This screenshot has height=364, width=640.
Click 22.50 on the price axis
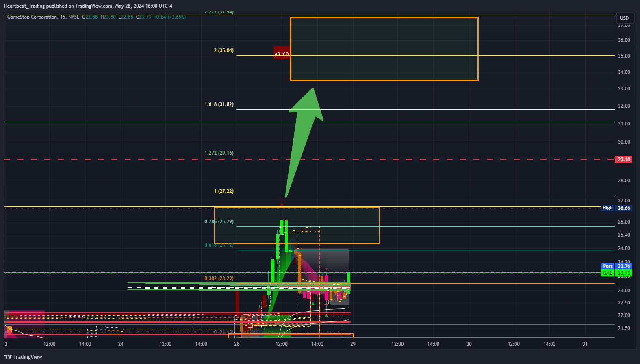tap(624, 303)
